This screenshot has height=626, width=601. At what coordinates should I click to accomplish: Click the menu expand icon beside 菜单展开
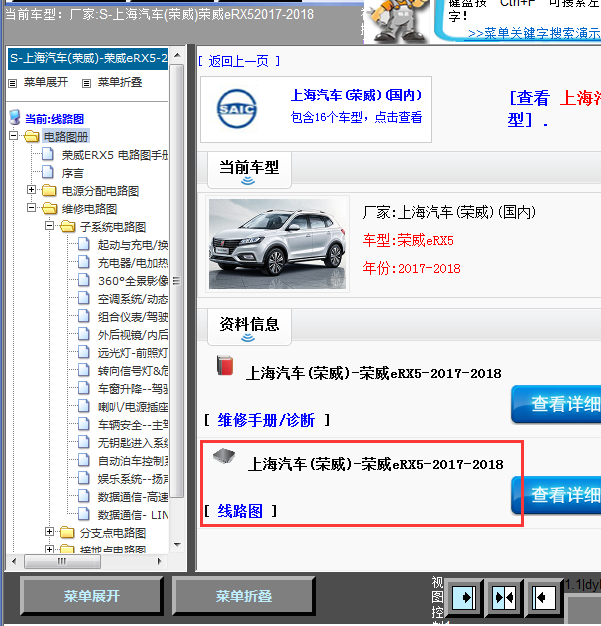tap(13, 83)
